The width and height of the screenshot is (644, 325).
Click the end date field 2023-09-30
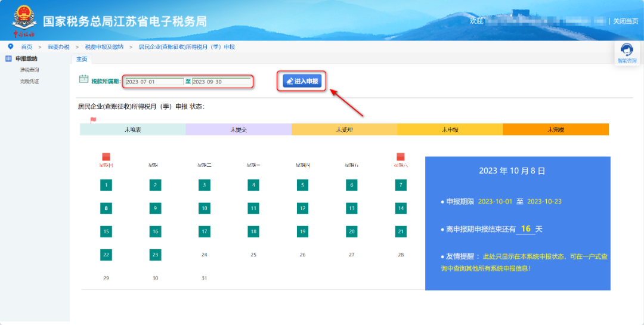(221, 82)
